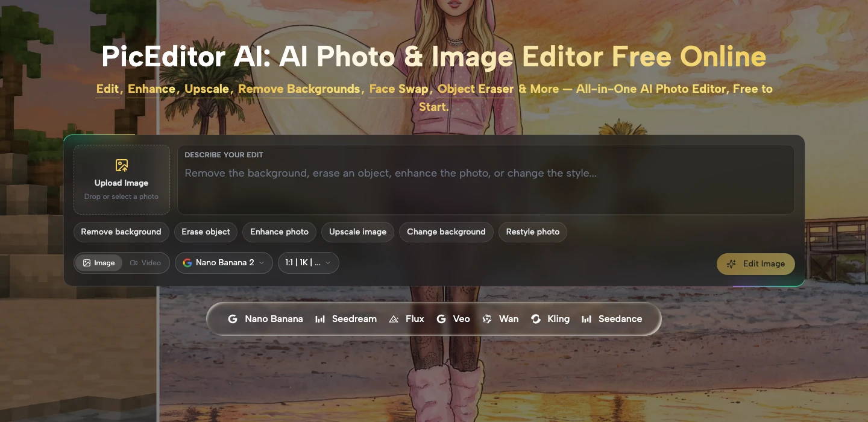
Task: Select the Erase object preset
Action: tap(206, 231)
